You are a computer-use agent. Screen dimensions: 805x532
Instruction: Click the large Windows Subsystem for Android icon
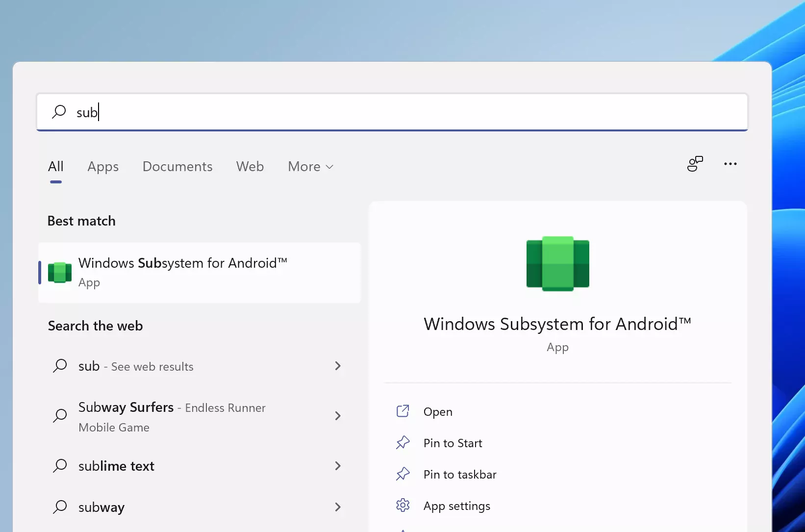coord(558,264)
